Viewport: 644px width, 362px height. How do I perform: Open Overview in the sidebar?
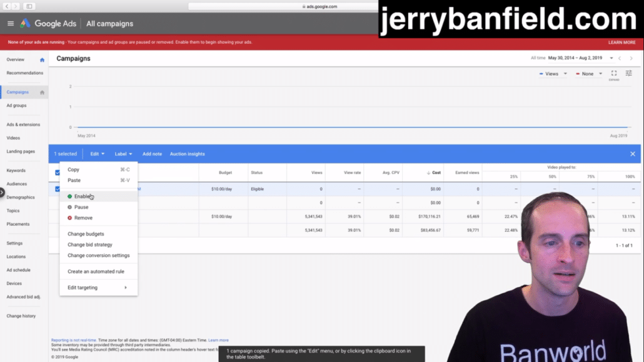coord(15,59)
